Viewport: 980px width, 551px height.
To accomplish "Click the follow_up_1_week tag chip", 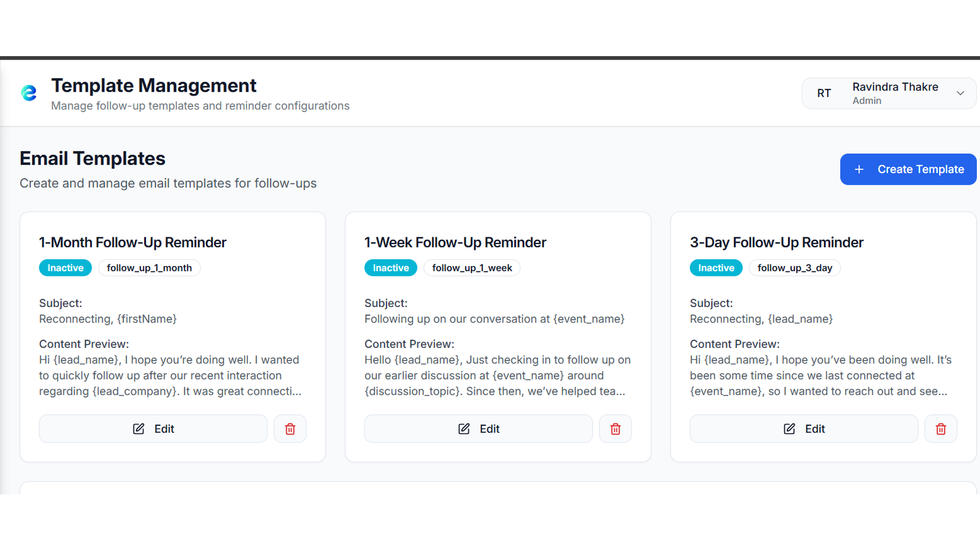I will (x=472, y=267).
